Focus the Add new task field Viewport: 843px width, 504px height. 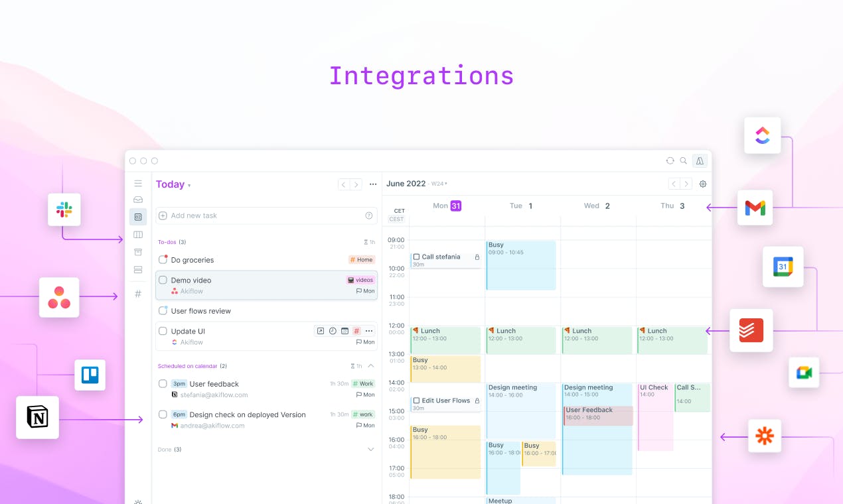(266, 216)
